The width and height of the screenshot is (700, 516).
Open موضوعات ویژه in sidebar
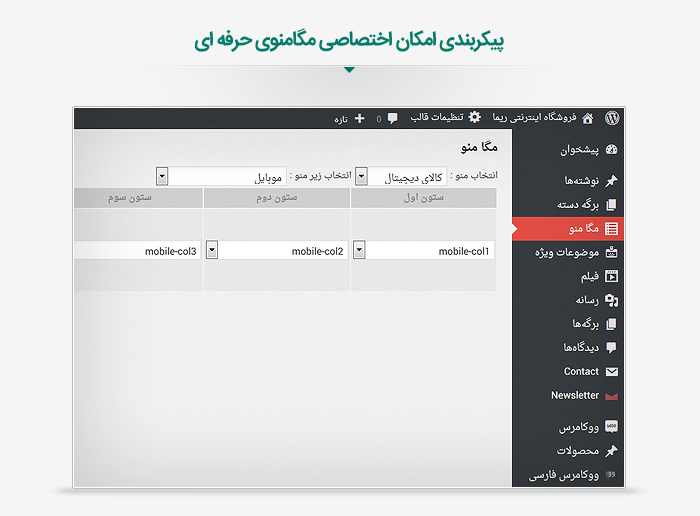pos(567,253)
